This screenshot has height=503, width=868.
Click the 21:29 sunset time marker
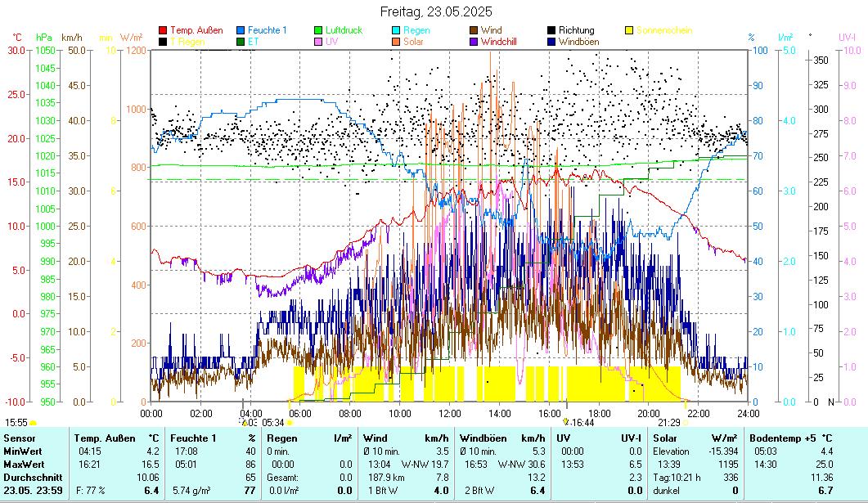pyautogui.click(x=669, y=423)
